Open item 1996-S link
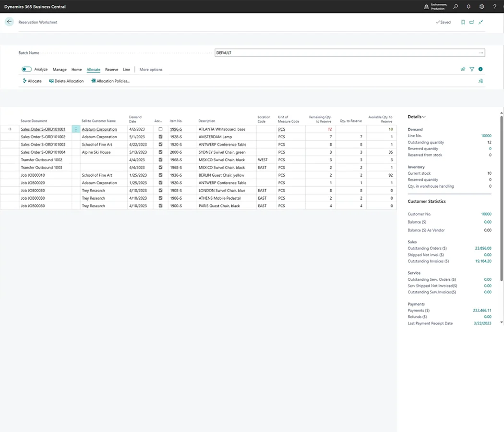The height and width of the screenshot is (432, 504). 176,129
